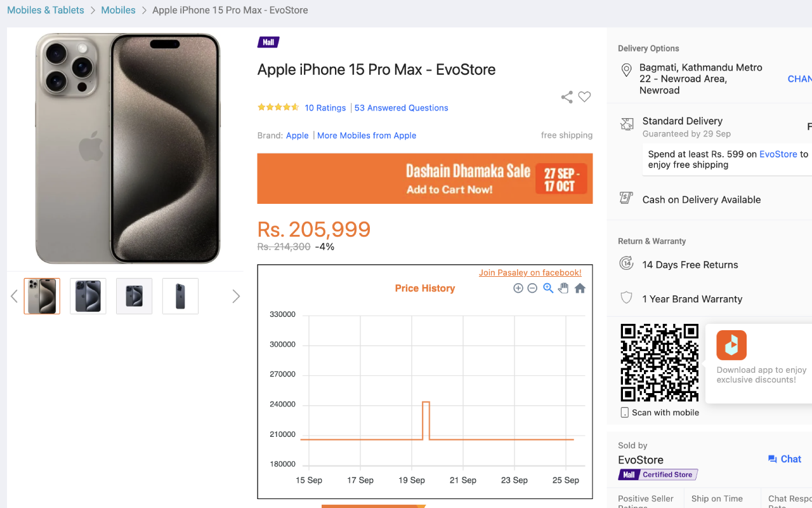
Task: Navigate to Mobiles & Tablets breadcrumb
Action: (x=45, y=10)
